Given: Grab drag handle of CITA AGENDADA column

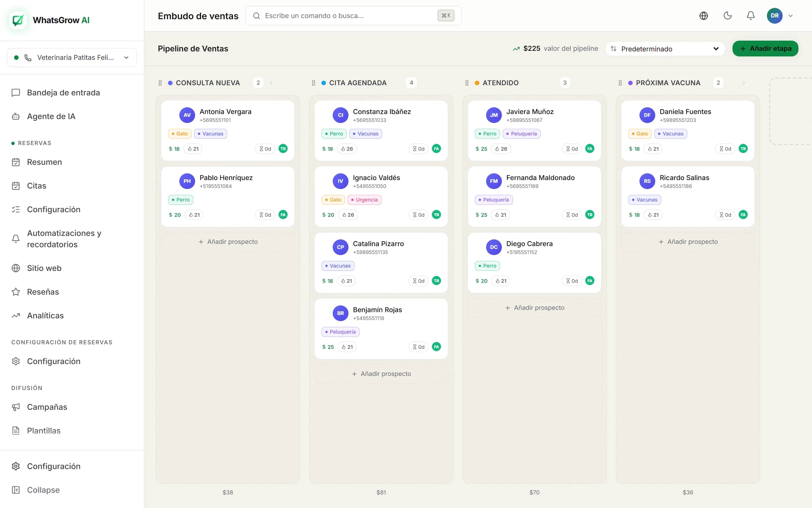Looking at the screenshot, I should [x=314, y=83].
